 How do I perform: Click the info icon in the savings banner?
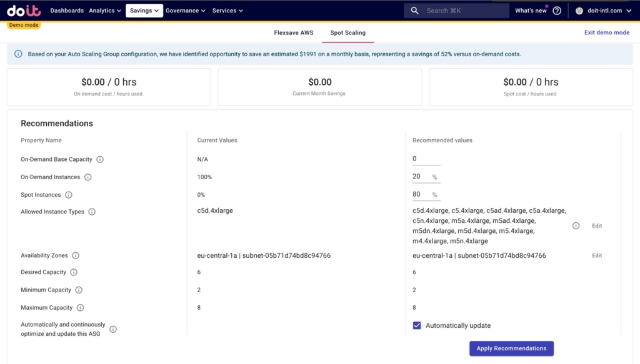[x=18, y=54]
